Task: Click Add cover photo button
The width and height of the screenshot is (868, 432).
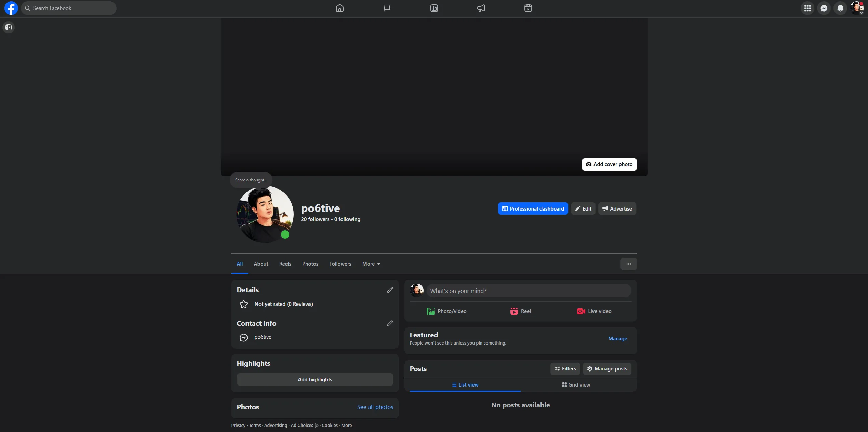Action: point(609,164)
